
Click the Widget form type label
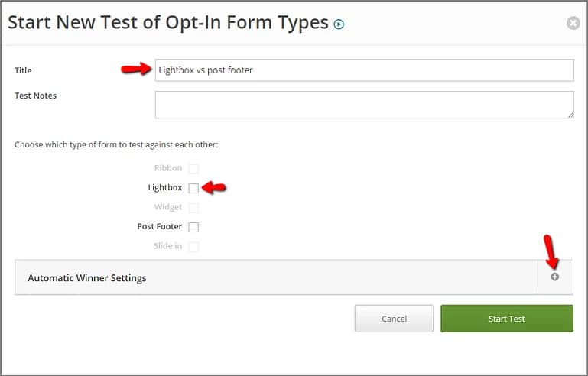click(x=168, y=207)
